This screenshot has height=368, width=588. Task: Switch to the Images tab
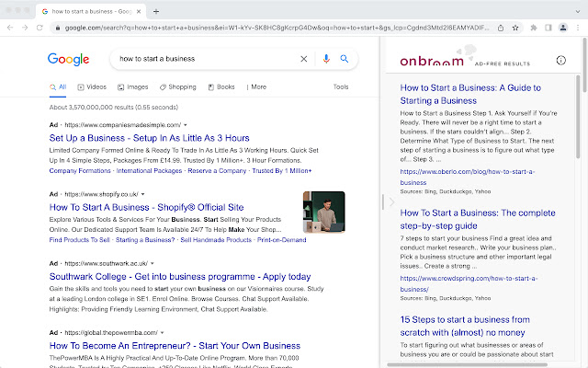pyautogui.click(x=132, y=87)
